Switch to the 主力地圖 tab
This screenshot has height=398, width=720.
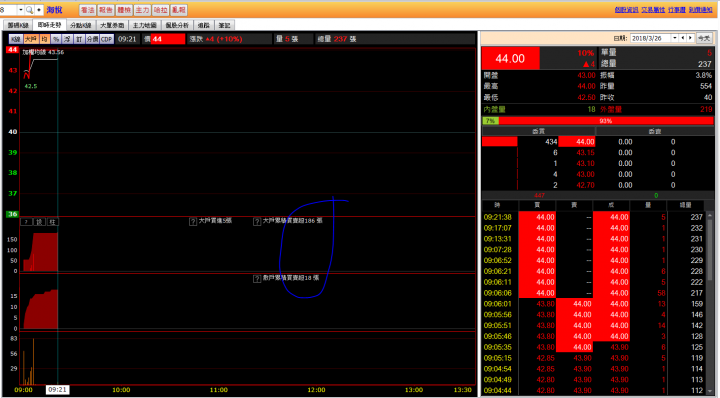145,25
